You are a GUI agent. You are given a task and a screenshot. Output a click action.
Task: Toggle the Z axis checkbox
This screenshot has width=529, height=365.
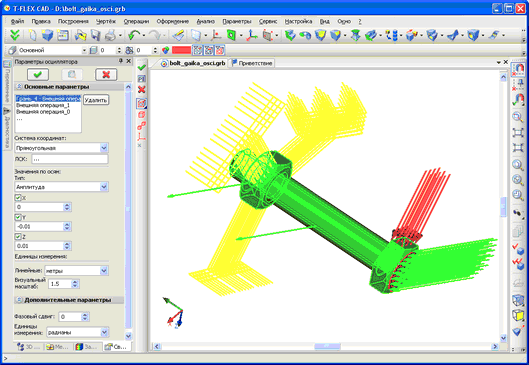click(18, 237)
